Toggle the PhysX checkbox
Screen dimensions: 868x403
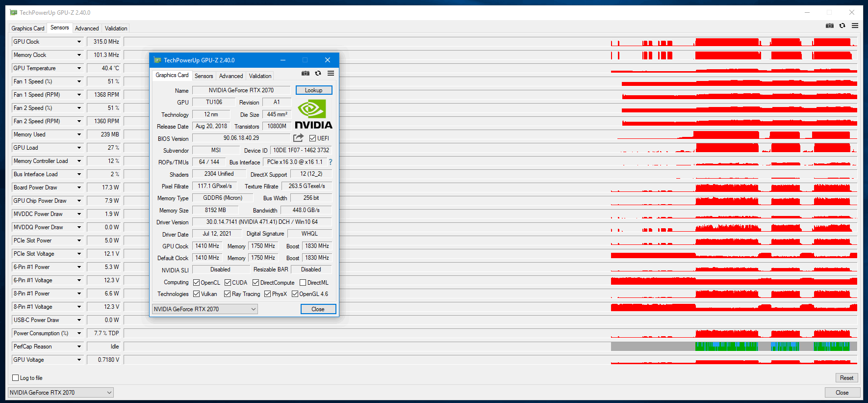(x=267, y=294)
